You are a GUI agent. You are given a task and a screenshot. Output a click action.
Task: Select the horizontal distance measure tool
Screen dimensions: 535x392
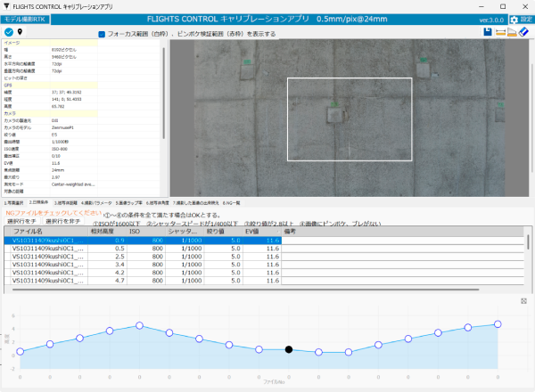[499, 33]
